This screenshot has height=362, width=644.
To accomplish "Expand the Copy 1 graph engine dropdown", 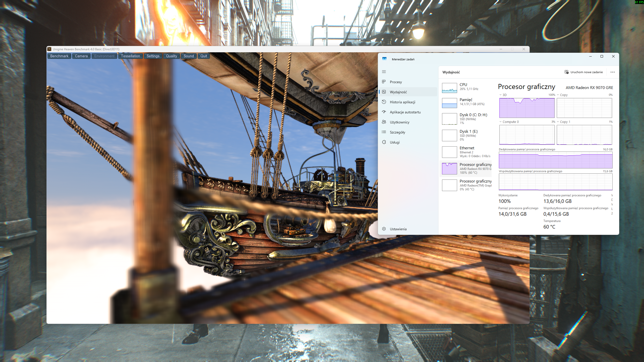I will pyautogui.click(x=558, y=122).
